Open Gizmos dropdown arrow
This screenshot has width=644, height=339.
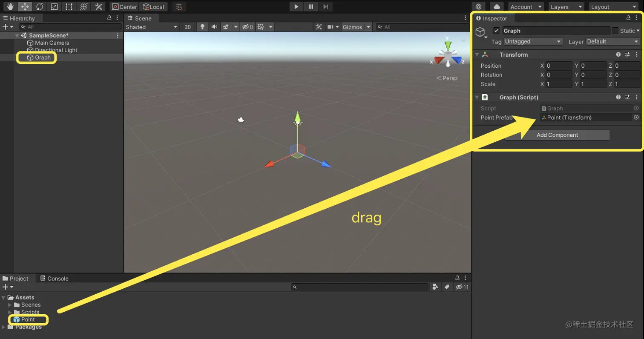(x=368, y=27)
